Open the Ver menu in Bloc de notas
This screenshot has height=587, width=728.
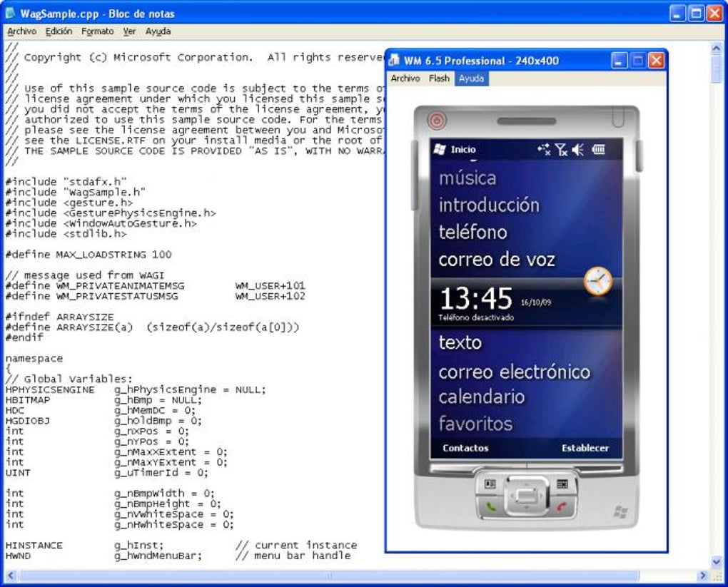pyautogui.click(x=129, y=31)
